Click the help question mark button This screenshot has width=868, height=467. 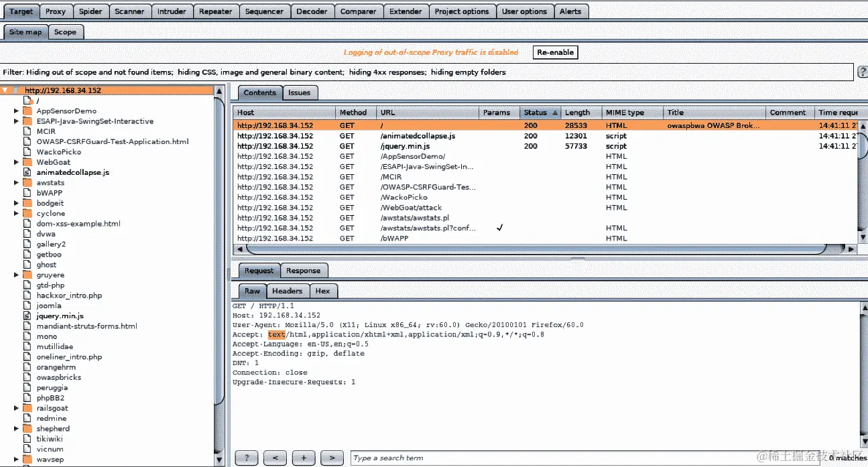247,458
